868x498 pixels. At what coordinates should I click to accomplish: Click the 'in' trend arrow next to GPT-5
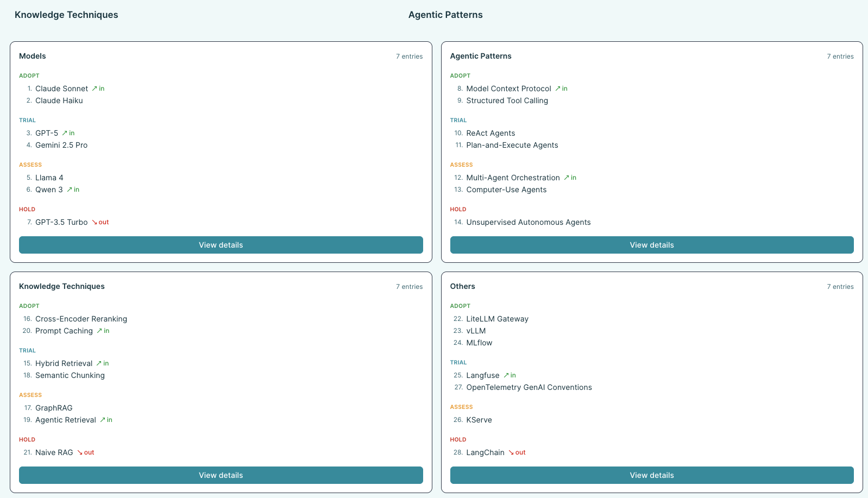coord(68,133)
